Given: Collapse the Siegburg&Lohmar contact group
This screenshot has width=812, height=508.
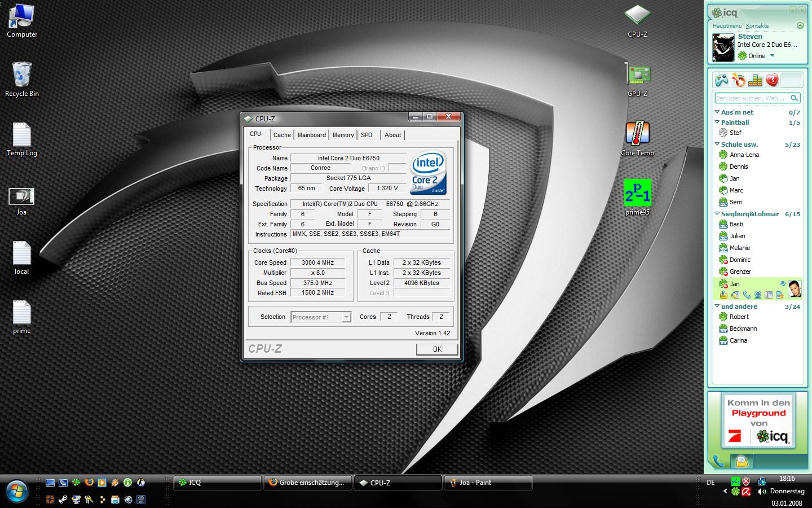Looking at the screenshot, I should [x=717, y=213].
